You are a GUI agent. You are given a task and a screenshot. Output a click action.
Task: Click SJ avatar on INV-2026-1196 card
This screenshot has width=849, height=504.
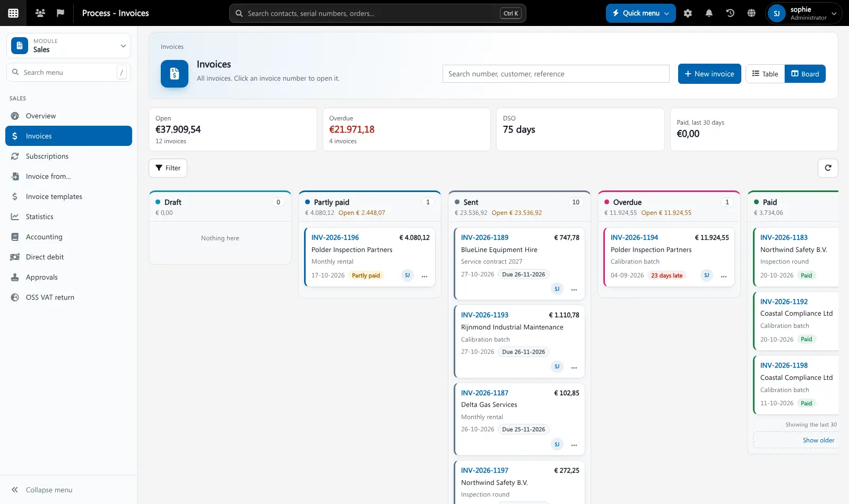click(x=407, y=275)
